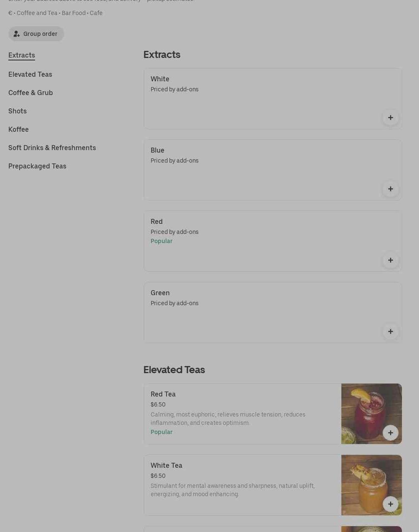The height and width of the screenshot is (532, 419).
Task: Add Green extract with plus icon
Action: [390, 331]
